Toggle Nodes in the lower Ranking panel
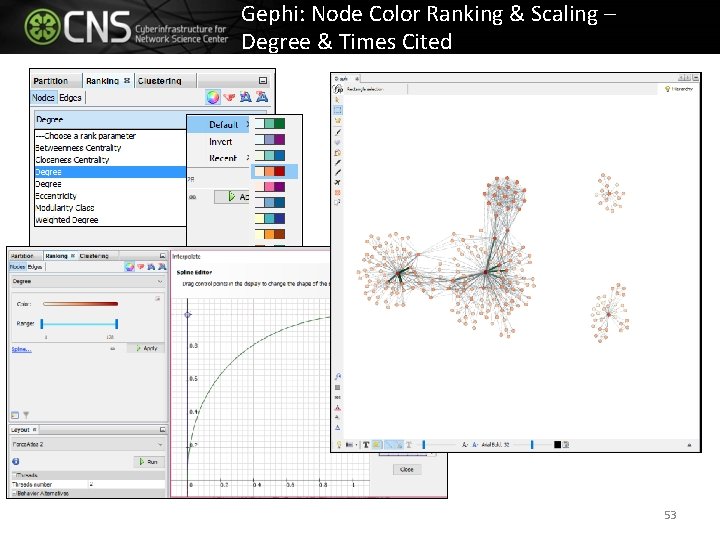The height and width of the screenshot is (540, 720). [x=17, y=267]
